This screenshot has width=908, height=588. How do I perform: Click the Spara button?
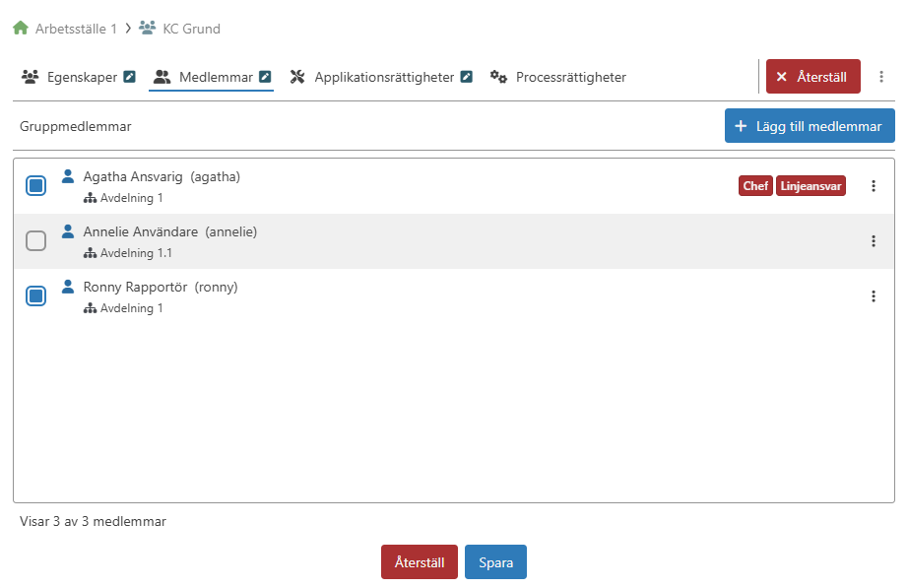click(x=495, y=562)
